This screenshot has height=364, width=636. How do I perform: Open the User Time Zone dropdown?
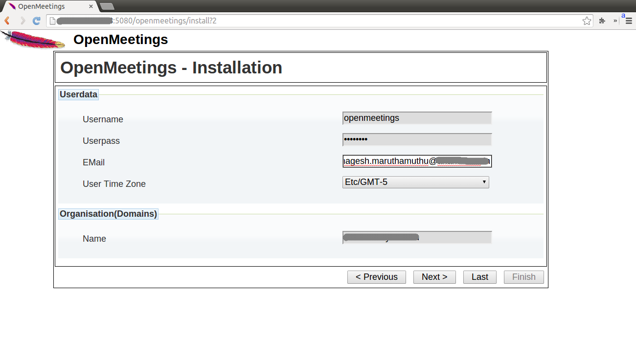pyautogui.click(x=415, y=182)
